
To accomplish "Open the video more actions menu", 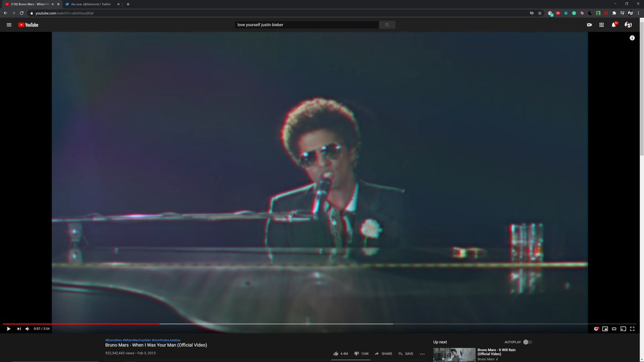I will [422, 354].
